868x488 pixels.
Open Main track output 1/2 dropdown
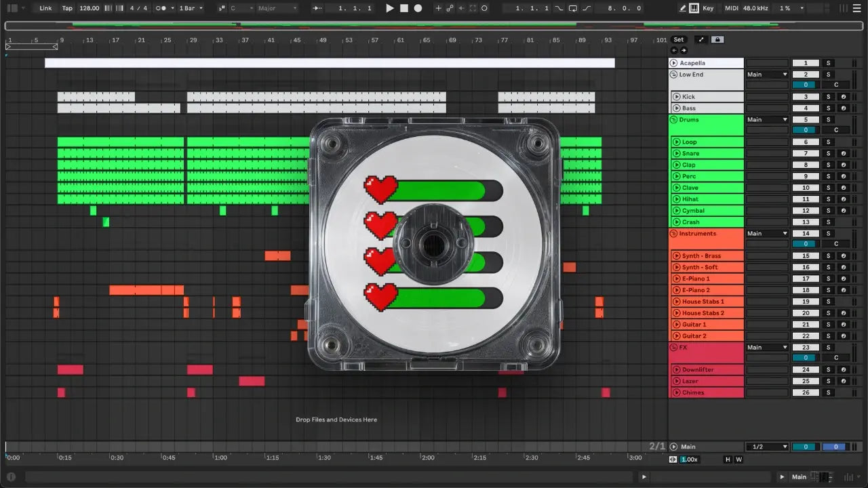coord(766,447)
